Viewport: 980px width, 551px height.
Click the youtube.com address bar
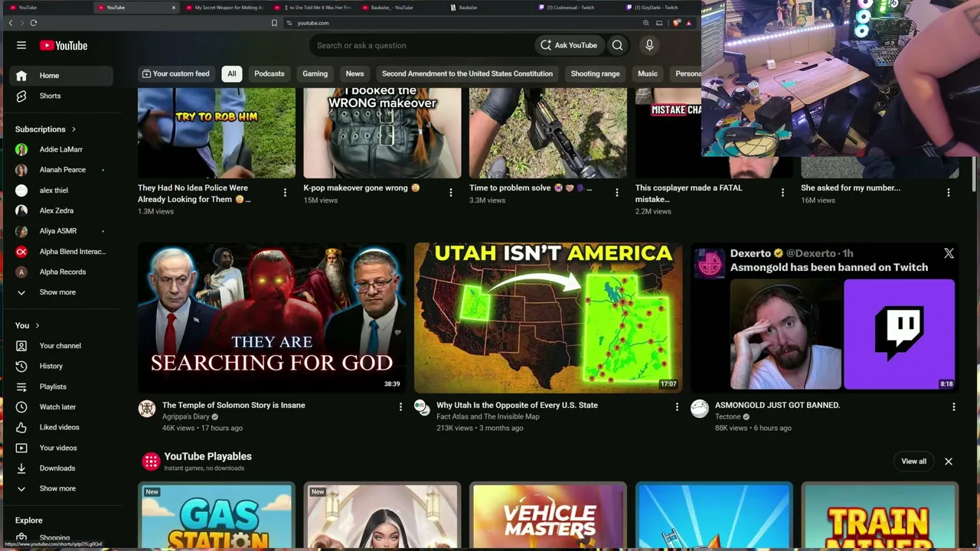pos(459,23)
